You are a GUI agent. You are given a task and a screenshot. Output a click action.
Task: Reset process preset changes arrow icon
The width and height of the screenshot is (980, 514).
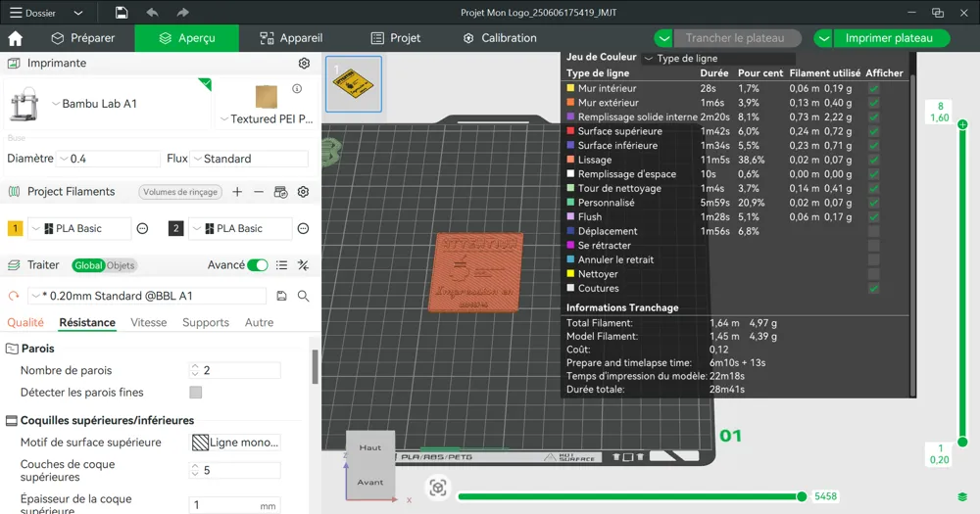coord(13,296)
